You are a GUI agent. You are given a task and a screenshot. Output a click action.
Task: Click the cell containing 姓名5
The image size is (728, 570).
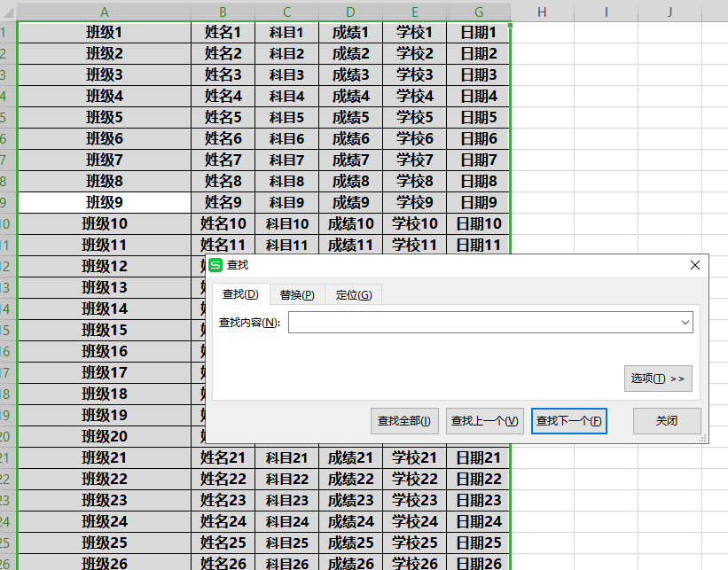[x=223, y=117]
